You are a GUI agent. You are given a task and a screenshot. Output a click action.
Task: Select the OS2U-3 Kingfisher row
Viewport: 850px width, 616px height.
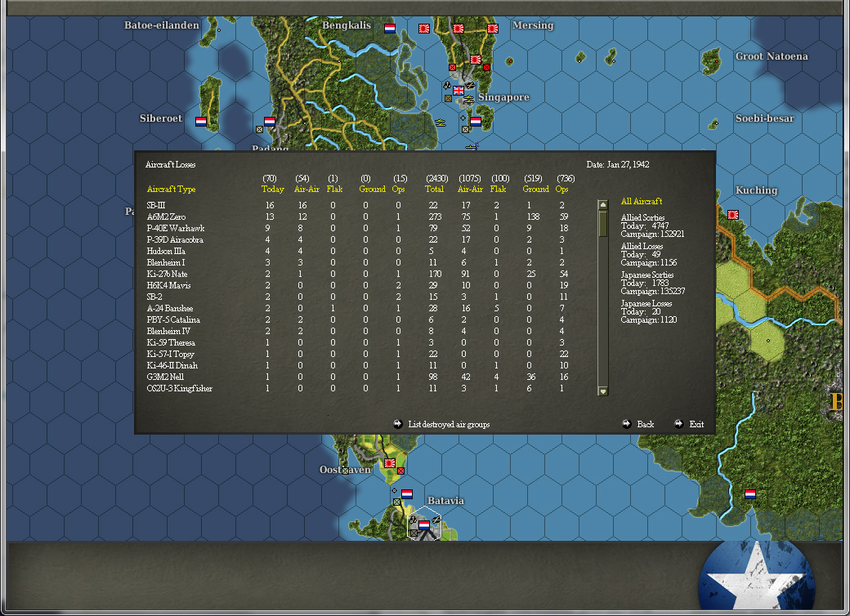coord(358,388)
